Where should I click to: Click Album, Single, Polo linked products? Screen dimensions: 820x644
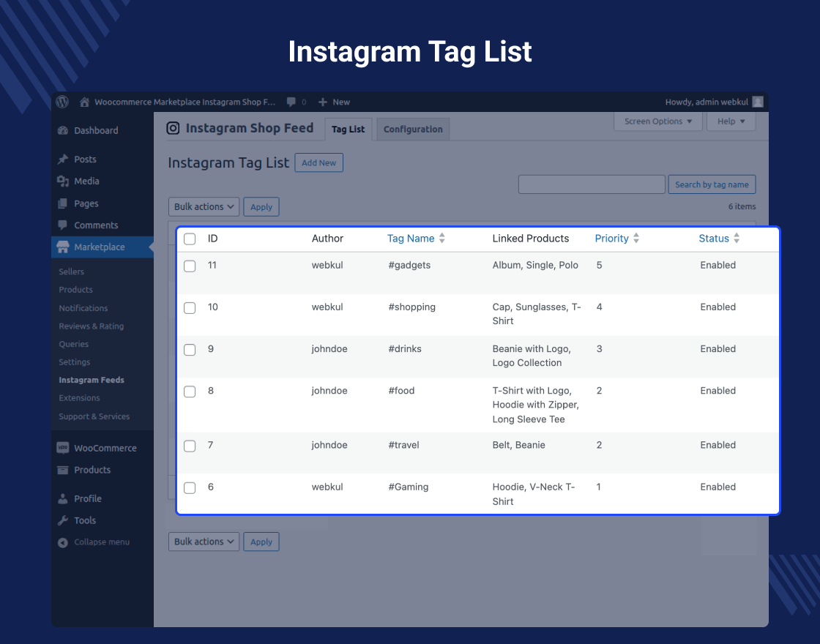[x=535, y=265]
